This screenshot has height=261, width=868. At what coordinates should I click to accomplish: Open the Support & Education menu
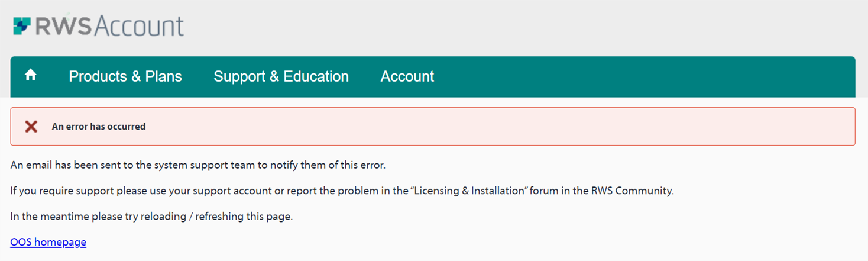click(x=281, y=76)
